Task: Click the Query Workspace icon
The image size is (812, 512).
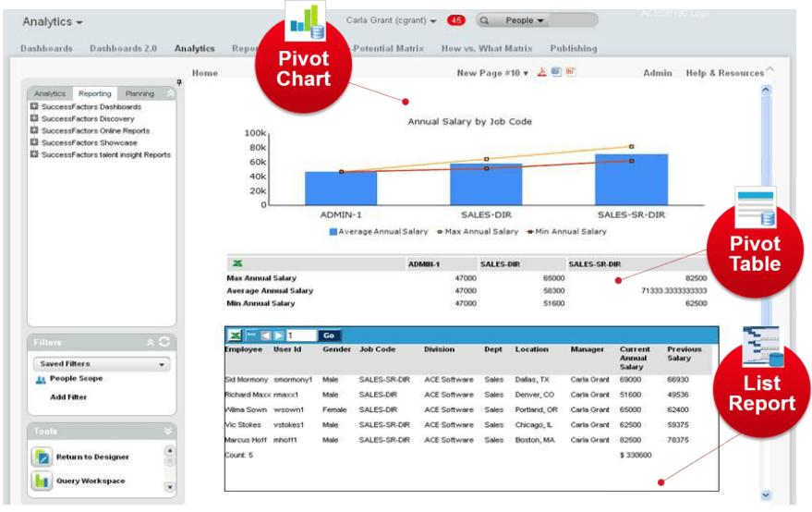Action: (42, 481)
